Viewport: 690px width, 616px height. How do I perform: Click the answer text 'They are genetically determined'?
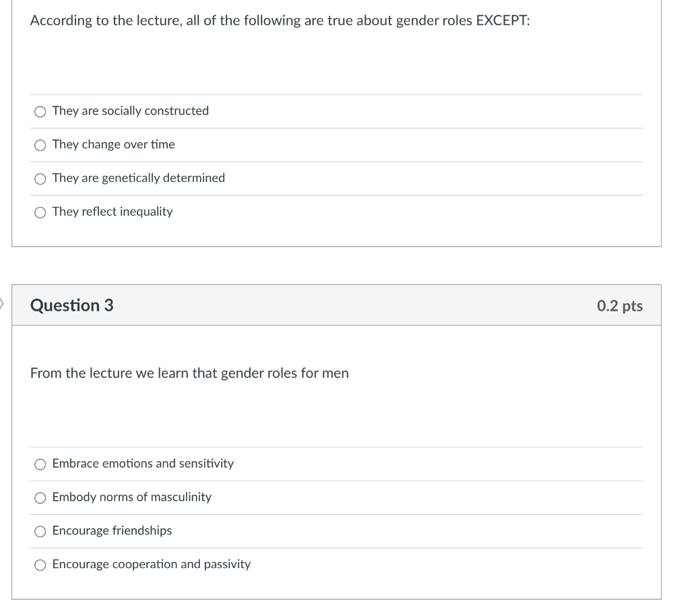pyautogui.click(x=139, y=178)
